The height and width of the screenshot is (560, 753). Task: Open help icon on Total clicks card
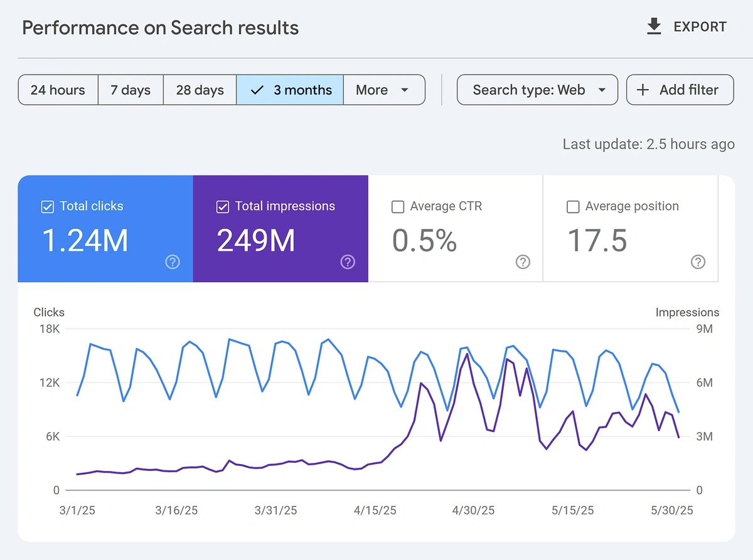tap(173, 262)
